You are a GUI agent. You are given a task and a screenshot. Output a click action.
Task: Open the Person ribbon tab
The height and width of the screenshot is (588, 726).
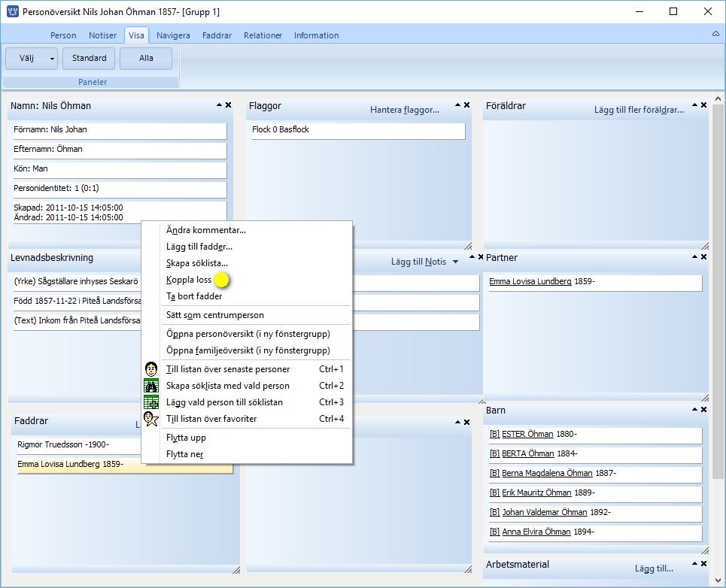(63, 35)
